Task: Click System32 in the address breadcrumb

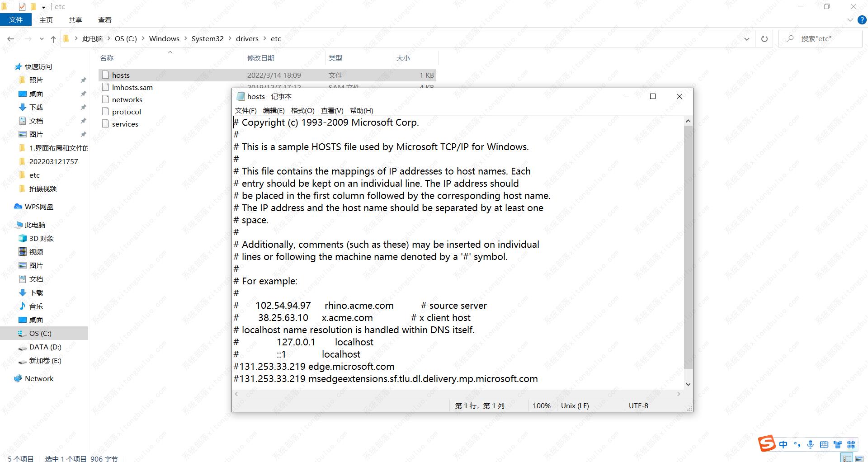Action: 208,39
